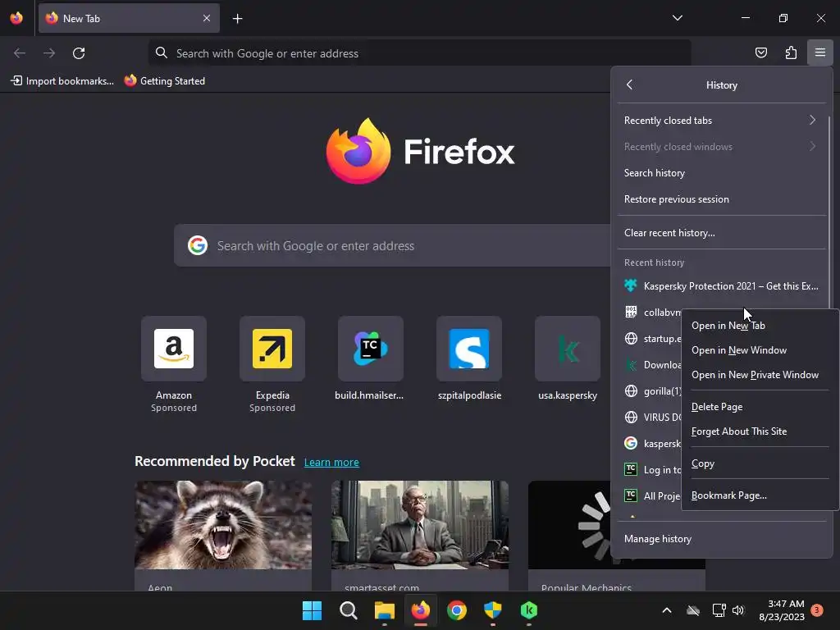Open Windows Start menu
This screenshot has height=630, width=840.
click(312, 610)
